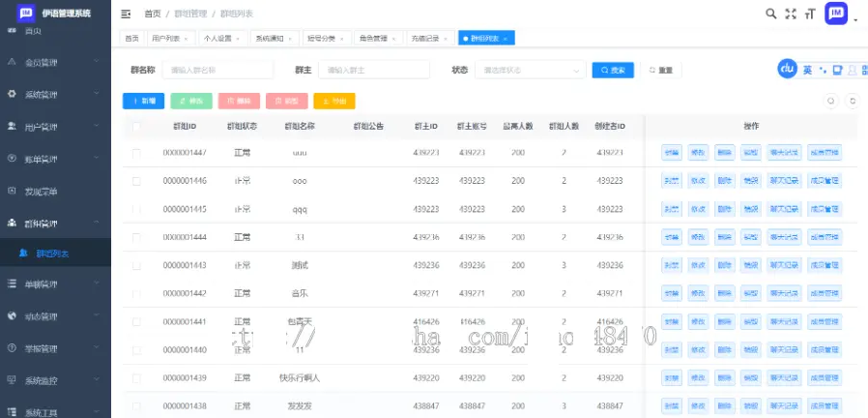Click the round search toggle icon above table
Viewport: 868px width, 418px height.
click(830, 101)
